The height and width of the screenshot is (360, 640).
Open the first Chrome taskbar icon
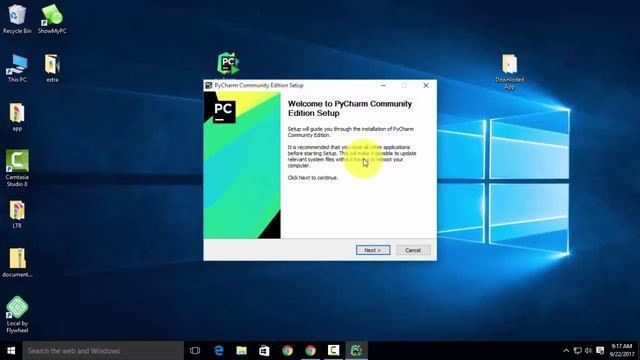pyautogui.click(x=287, y=351)
